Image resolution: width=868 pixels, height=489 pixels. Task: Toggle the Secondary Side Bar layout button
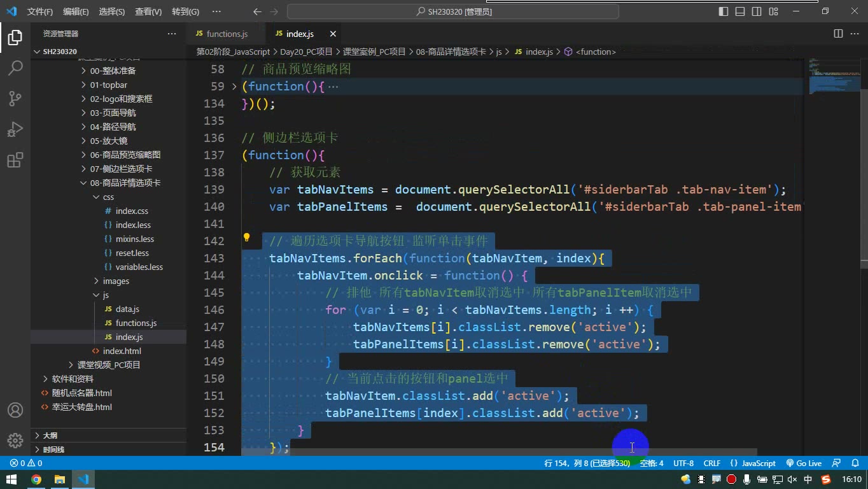pos(757,11)
